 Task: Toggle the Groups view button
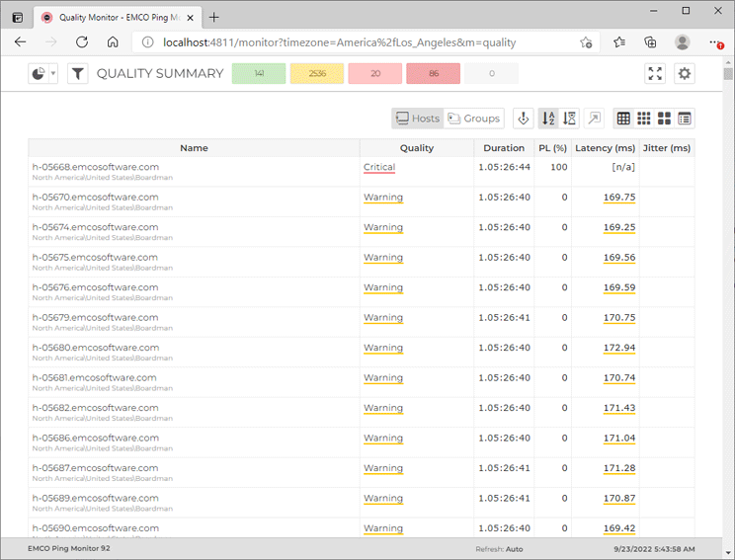point(473,119)
